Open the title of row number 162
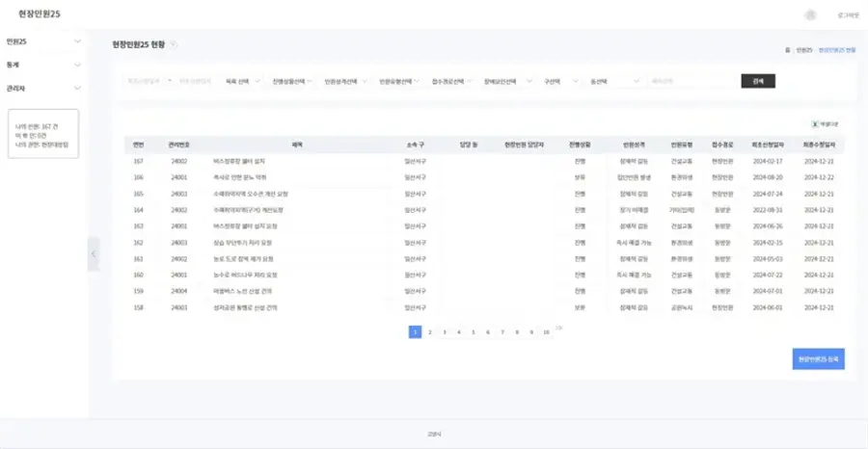This screenshot has width=868, height=449. pos(242,243)
